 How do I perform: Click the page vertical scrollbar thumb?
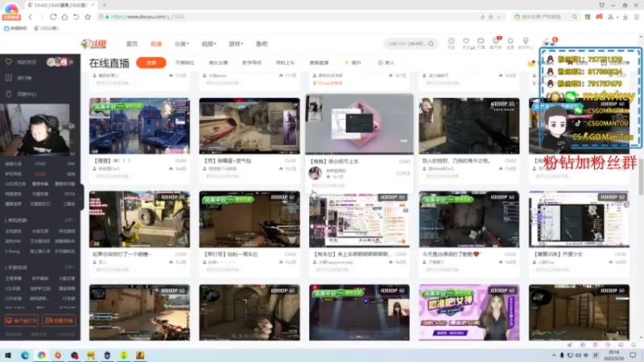pyautogui.click(x=641, y=176)
